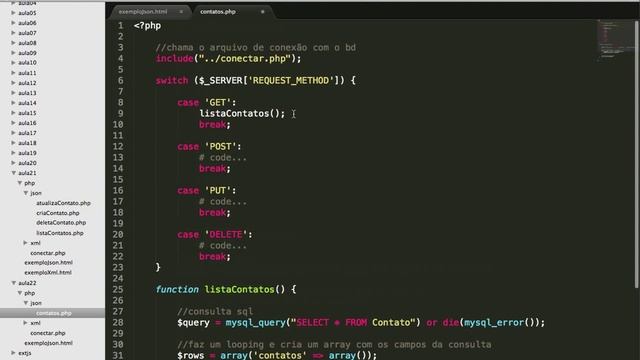
Task: Collapse the json folder under aula22
Action: 26,303
